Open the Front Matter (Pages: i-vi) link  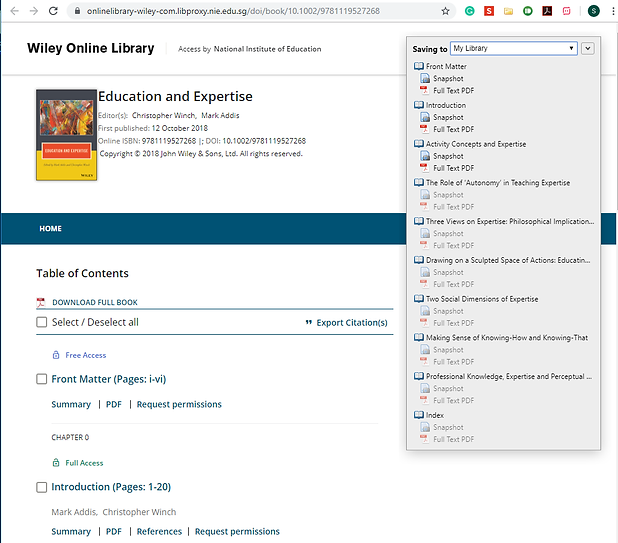109,379
